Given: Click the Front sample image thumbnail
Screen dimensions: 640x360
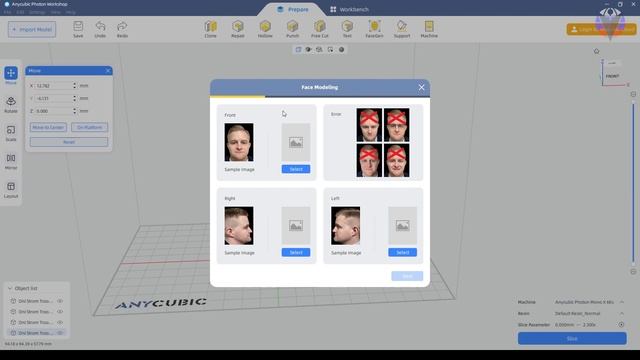Looking at the screenshot, I should [x=239, y=142].
